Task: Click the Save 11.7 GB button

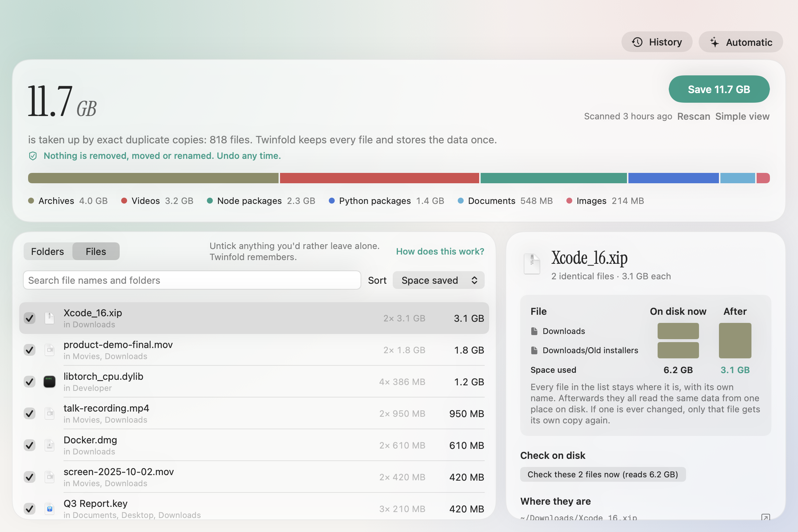Action: pos(719,89)
